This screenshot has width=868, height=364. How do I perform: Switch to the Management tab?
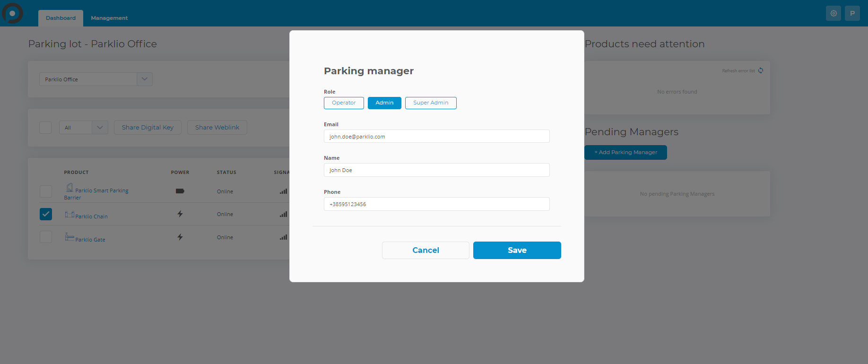click(109, 18)
